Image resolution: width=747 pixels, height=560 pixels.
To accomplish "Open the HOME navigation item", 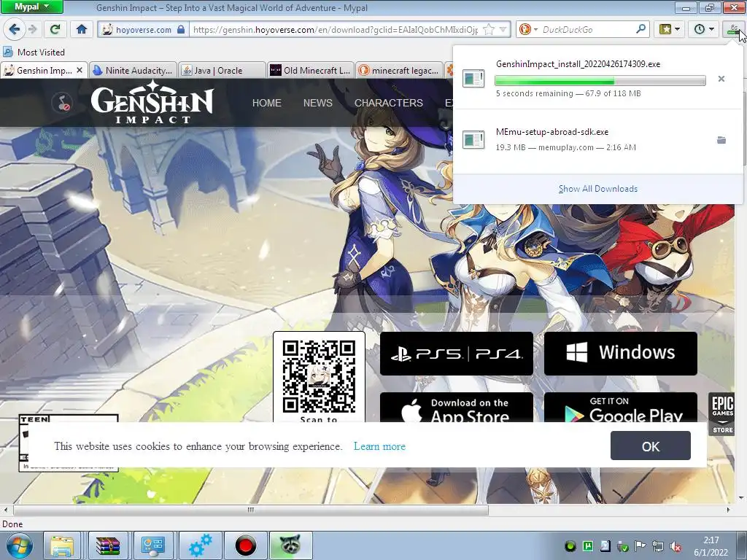I will [x=267, y=103].
